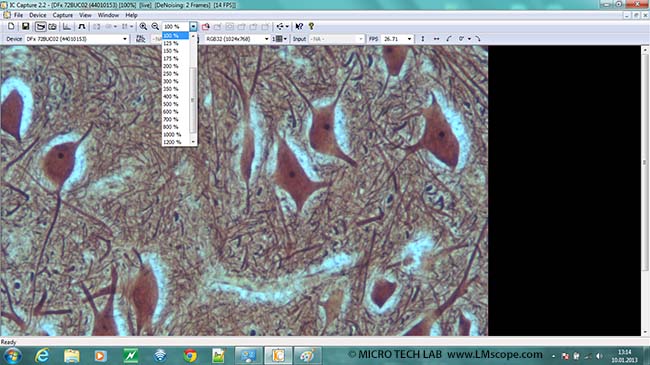Open the FPS 26.71 frame rate dropdown
This screenshot has height=365, width=650.
tap(397, 39)
